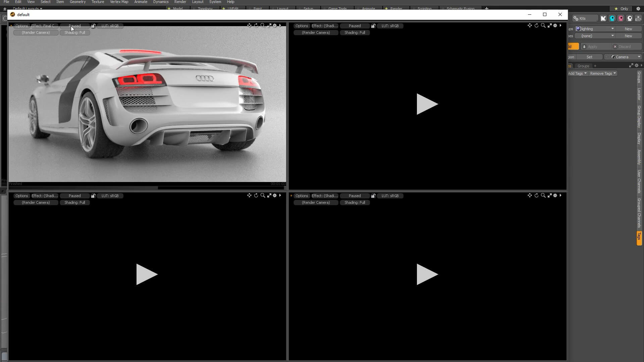This screenshot has height=362, width=644.
Task: Click the pan icon in the bottom-left preview viewport
Action: (x=249, y=195)
